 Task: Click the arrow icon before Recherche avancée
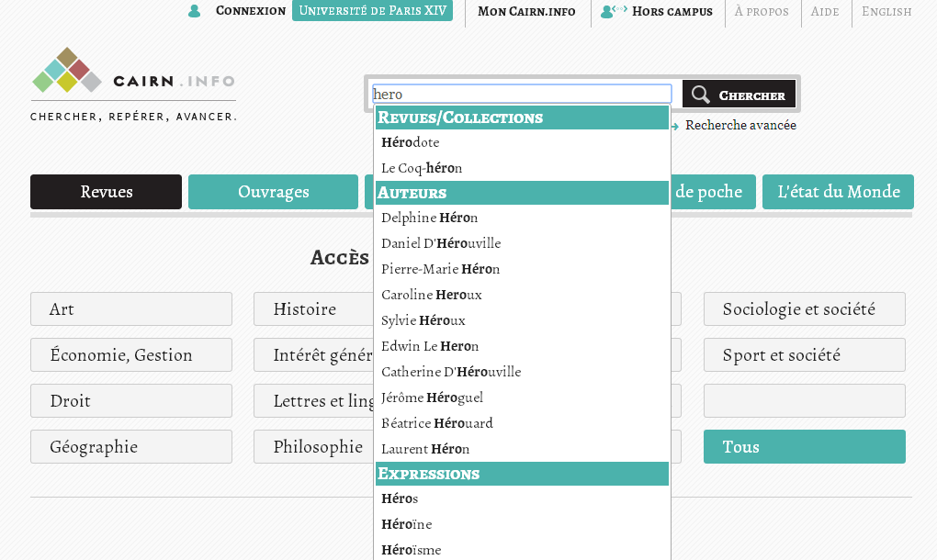pos(674,126)
